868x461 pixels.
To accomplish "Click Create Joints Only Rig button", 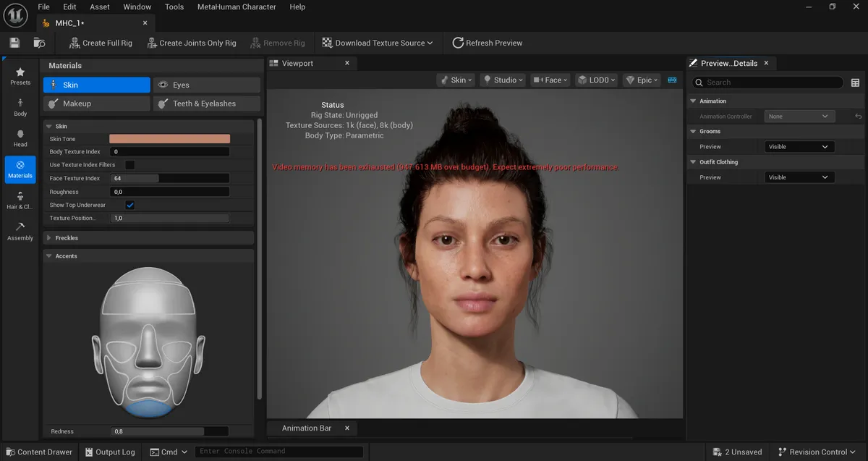I will [191, 43].
